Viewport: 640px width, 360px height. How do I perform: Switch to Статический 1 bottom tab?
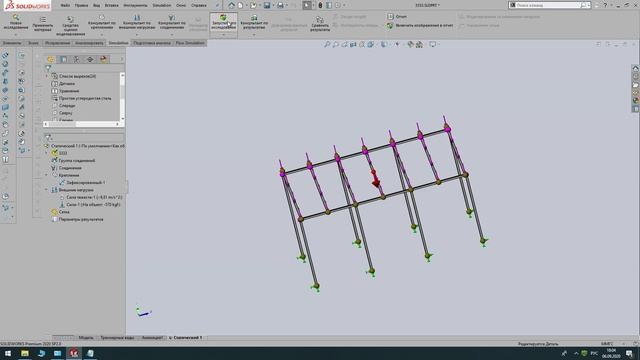(187, 338)
